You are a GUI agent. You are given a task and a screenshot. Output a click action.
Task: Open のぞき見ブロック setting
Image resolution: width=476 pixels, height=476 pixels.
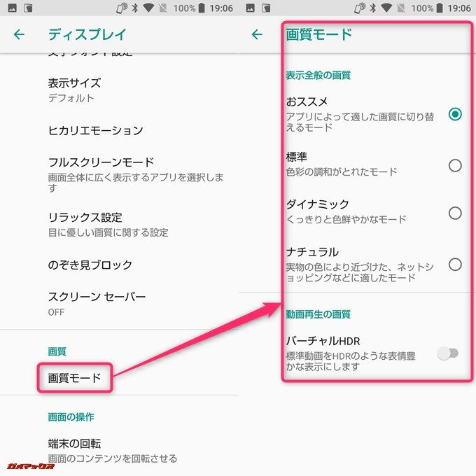[x=119, y=265]
